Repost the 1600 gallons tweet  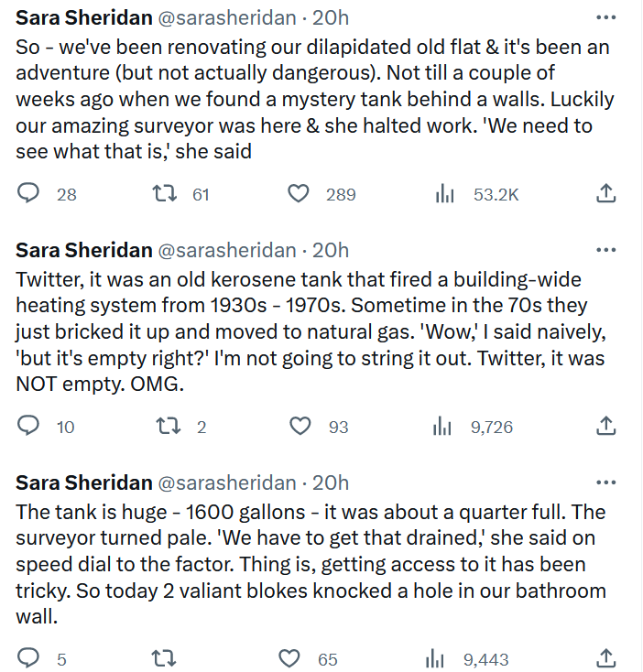(163, 659)
